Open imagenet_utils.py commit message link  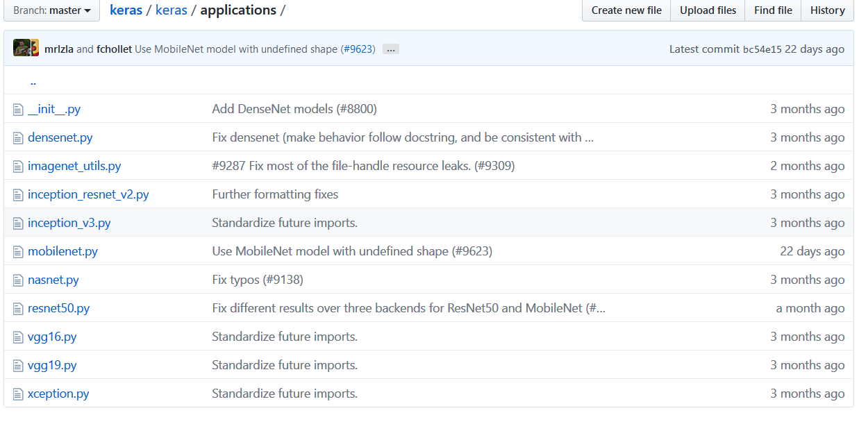pyautogui.click(x=363, y=166)
